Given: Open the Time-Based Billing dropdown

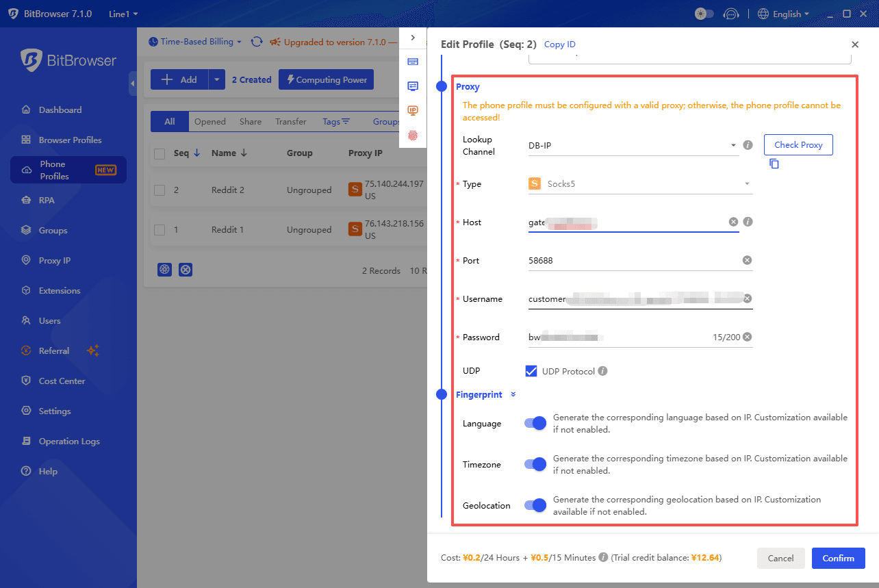Looking at the screenshot, I should tap(196, 42).
